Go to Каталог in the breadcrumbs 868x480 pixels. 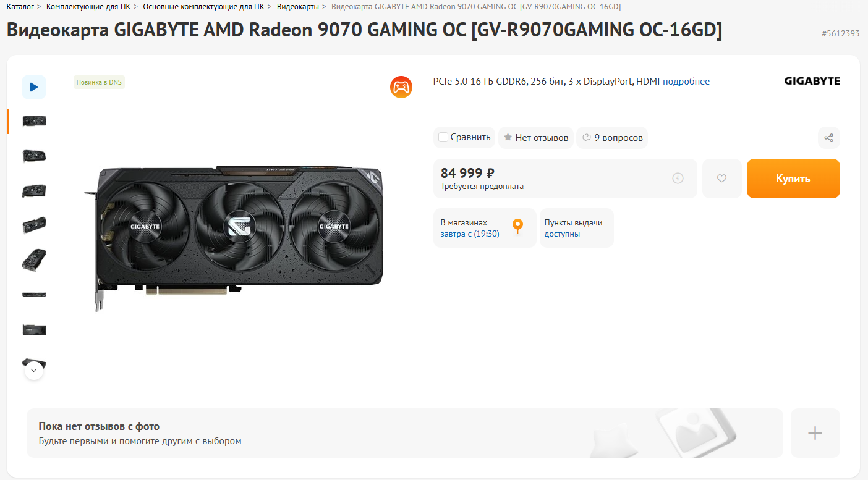[20, 6]
